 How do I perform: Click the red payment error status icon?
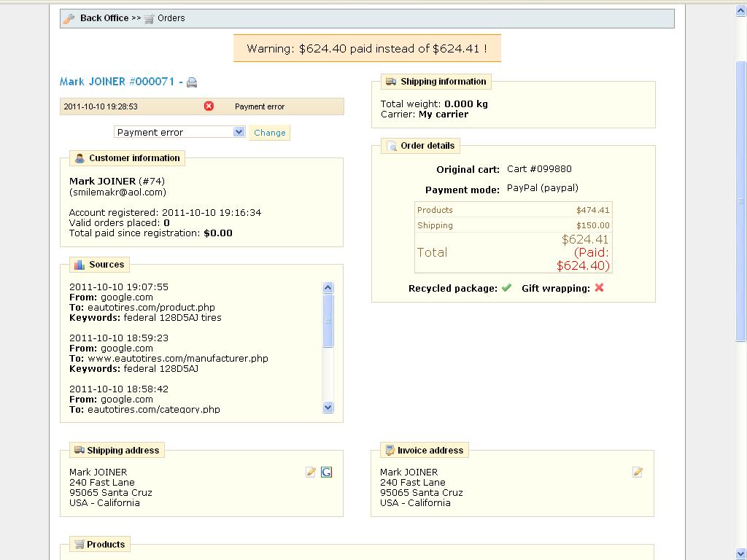tap(209, 106)
